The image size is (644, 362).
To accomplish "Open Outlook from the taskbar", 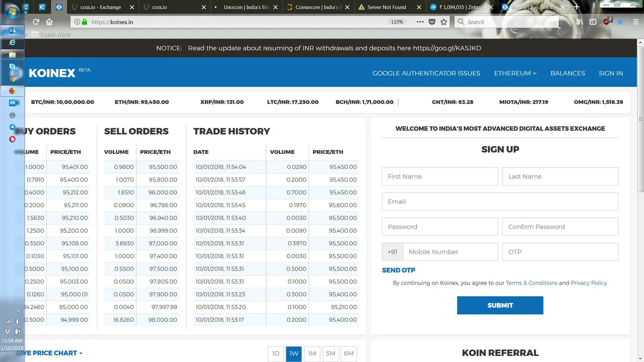I will pos(12,31).
